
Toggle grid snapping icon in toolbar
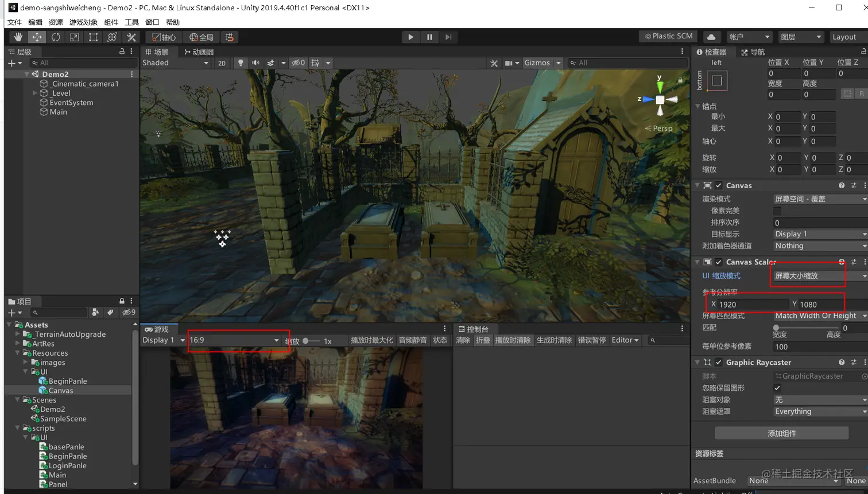click(230, 37)
